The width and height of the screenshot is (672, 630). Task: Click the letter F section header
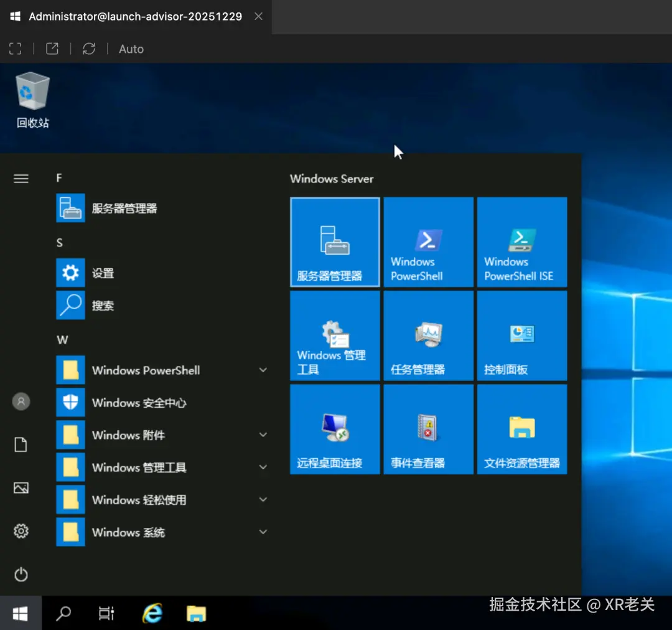(59, 178)
